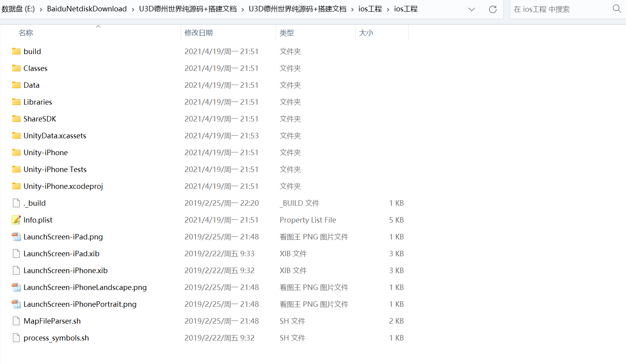Select the process_symbols.sh file
The height and width of the screenshot is (364, 626).
point(56,338)
